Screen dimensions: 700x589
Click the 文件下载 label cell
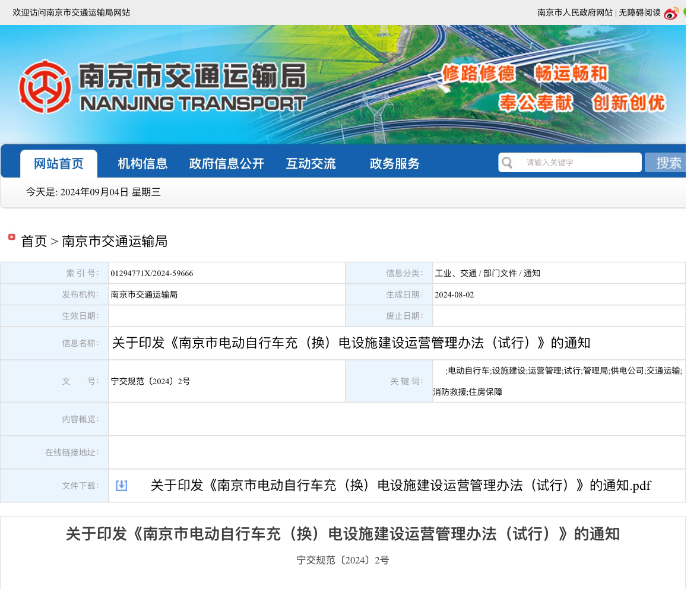[55, 486]
